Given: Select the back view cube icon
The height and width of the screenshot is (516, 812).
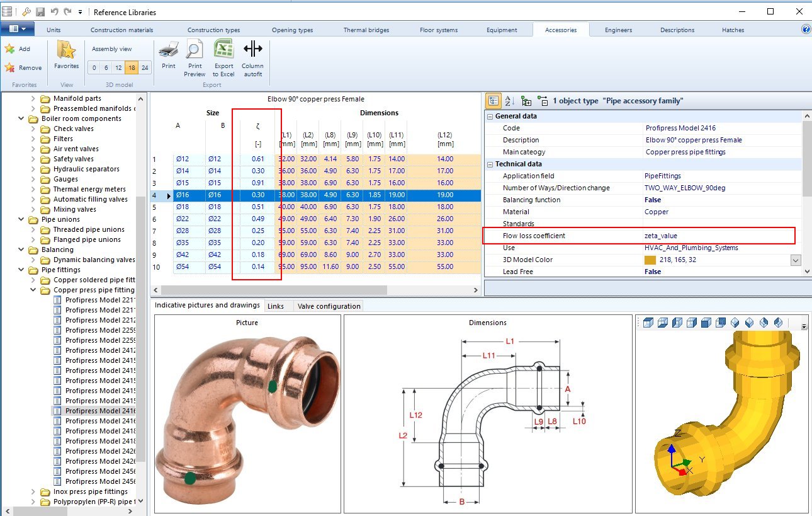Looking at the screenshot, I should pyautogui.click(x=721, y=323).
